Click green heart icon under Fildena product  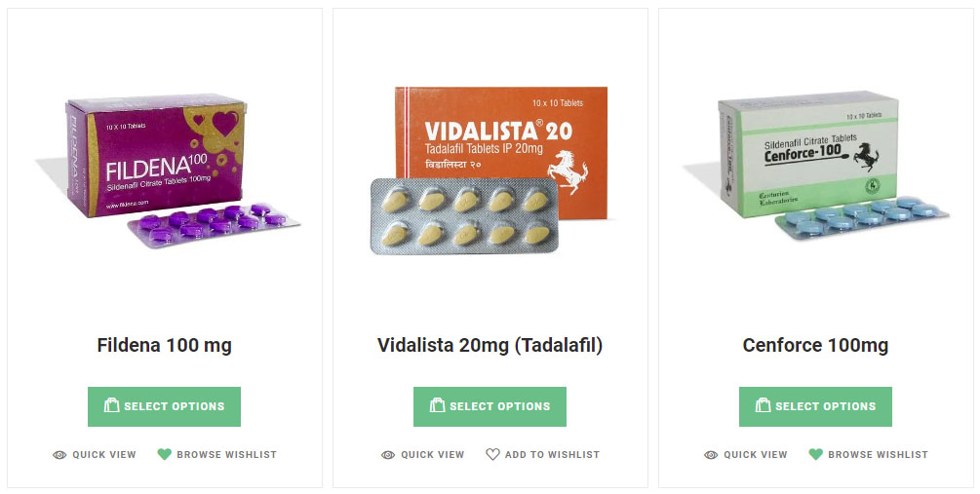(x=165, y=455)
